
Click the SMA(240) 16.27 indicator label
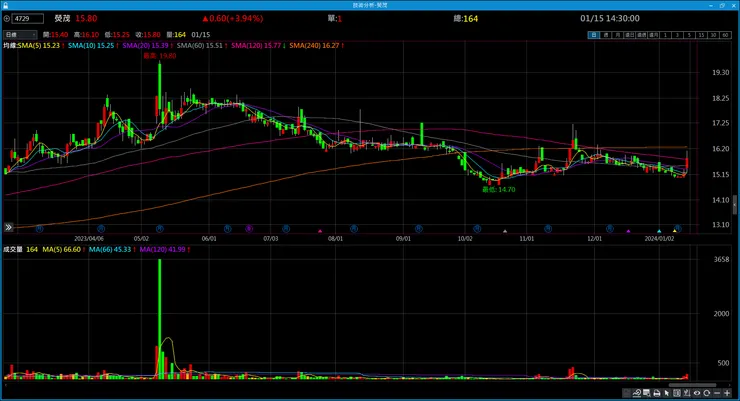(x=314, y=45)
